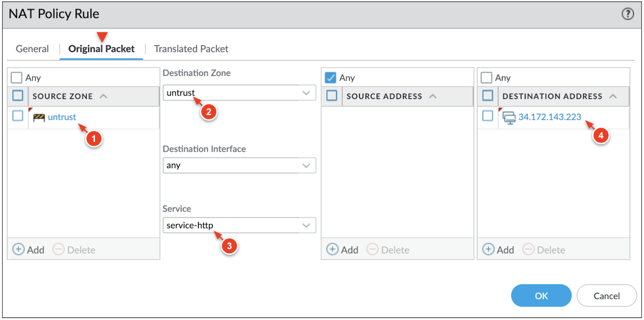Sort by Destination Address column arrow

(613, 96)
